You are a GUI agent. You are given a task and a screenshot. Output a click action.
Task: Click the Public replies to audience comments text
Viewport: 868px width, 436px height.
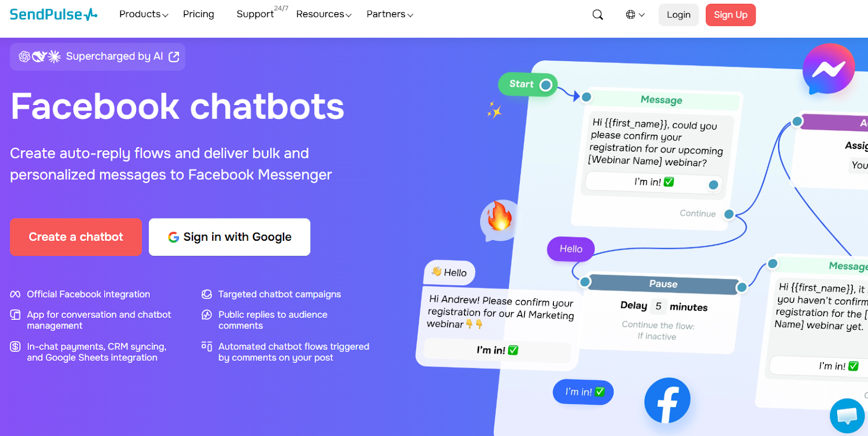pos(273,320)
